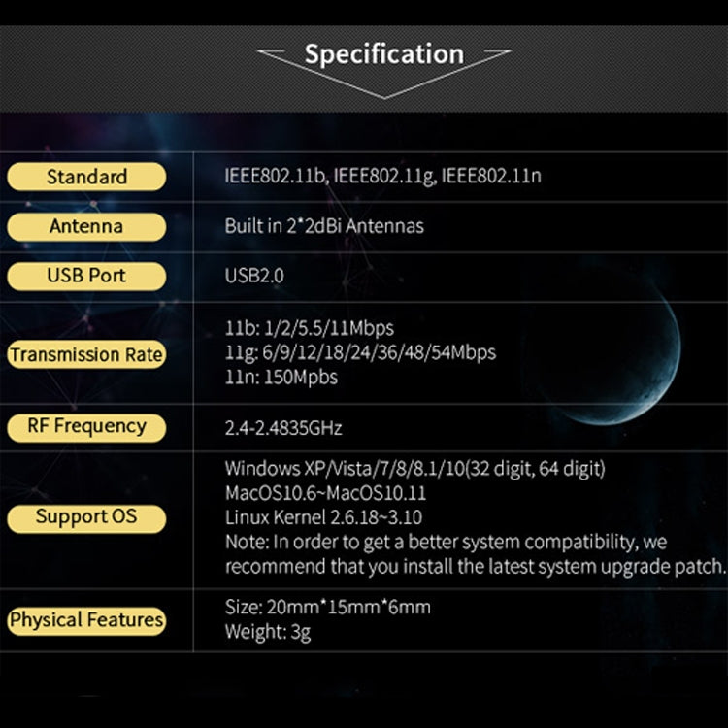Click the Linux Kernel 2.6.18~3.10 line
Screen dimensions: 728x728
tap(323, 517)
